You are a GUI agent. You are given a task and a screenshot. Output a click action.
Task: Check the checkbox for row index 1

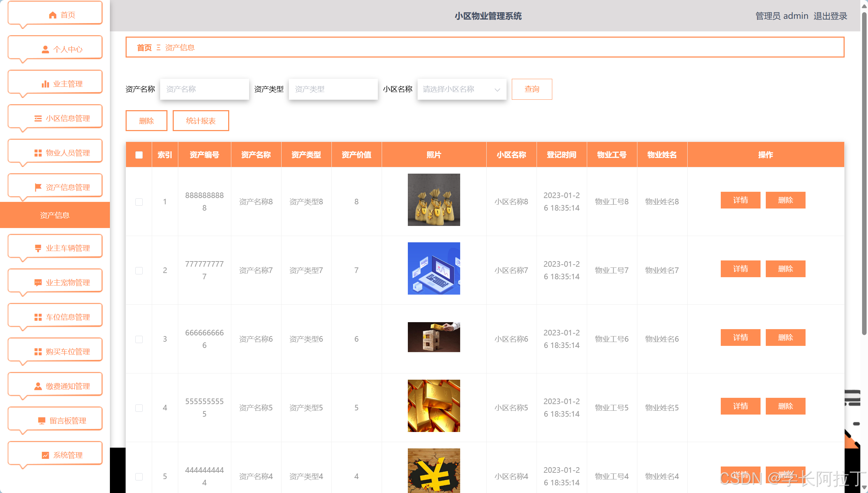pyautogui.click(x=139, y=202)
